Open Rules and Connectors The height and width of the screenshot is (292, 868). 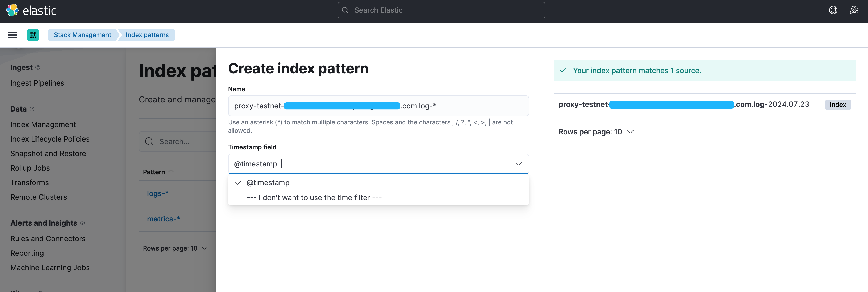(48, 238)
